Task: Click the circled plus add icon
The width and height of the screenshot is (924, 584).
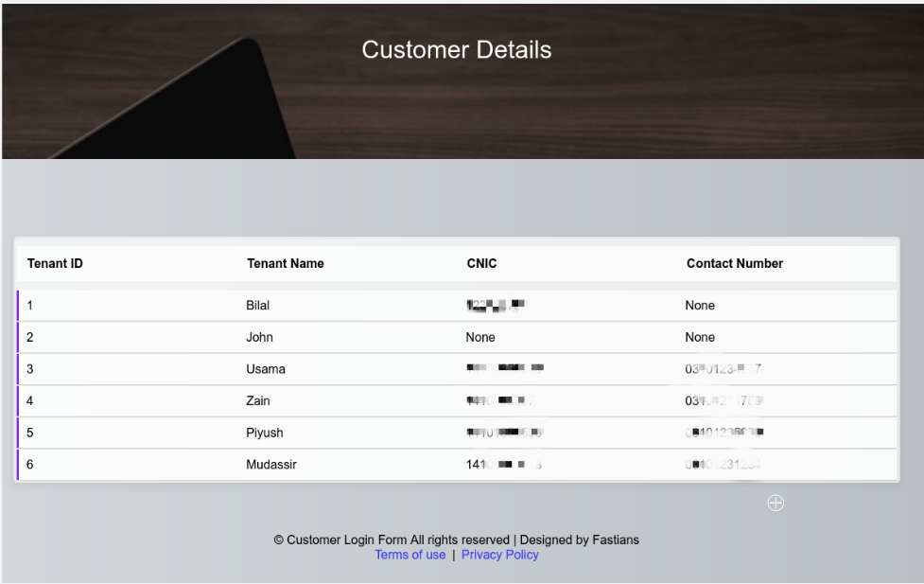Action: 776,504
